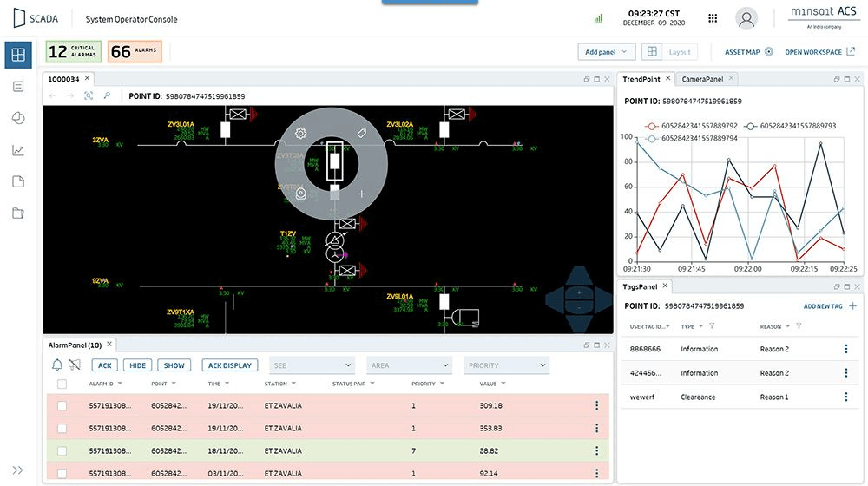Click the breaker symbol in radial menu center
Viewport: 868px width, 486px height.
334,161
